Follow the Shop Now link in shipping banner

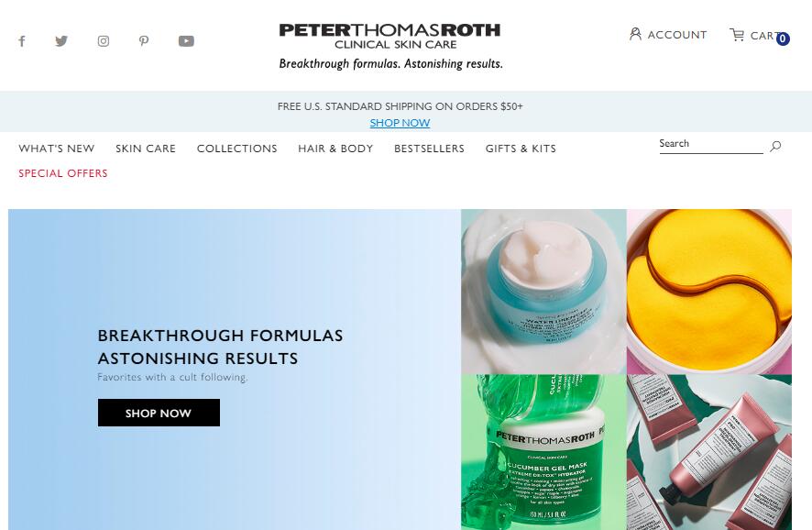click(x=400, y=123)
